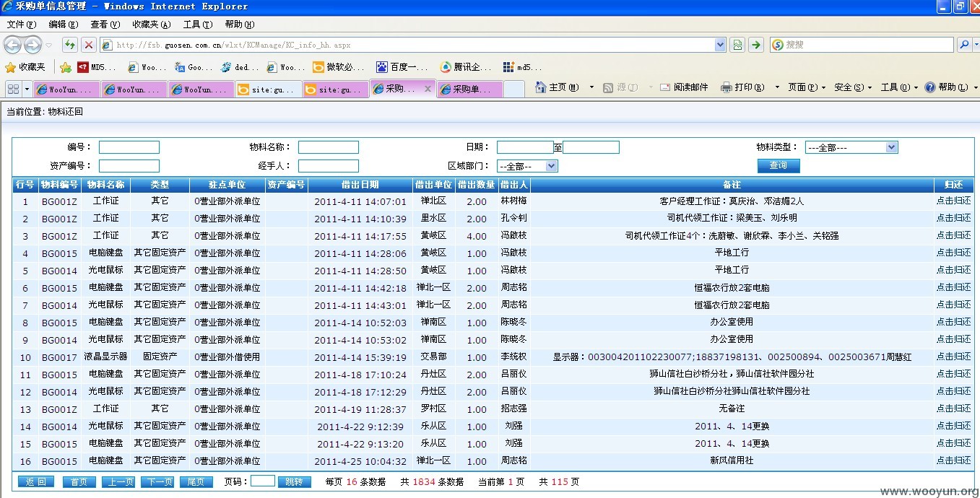Screen dimensions: 980x498
Task: Switch to the first site:gu... tab
Action: 268,89
